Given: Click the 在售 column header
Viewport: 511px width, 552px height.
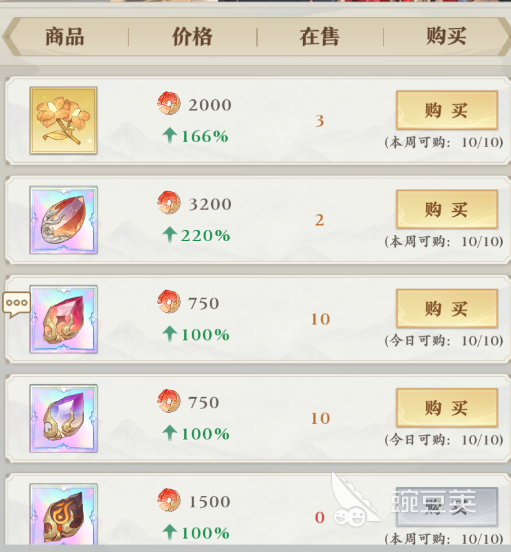Looking at the screenshot, I should point(320,37).
